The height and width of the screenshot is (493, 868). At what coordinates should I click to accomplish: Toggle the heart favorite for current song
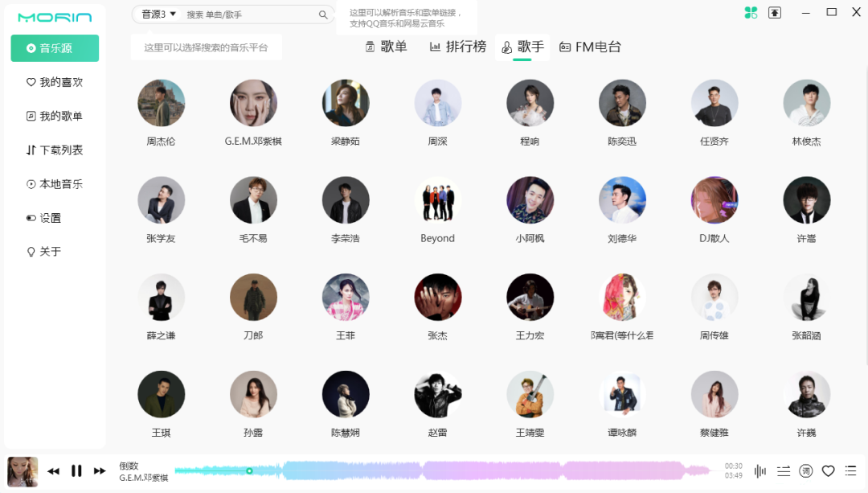[x=828, y=471]
